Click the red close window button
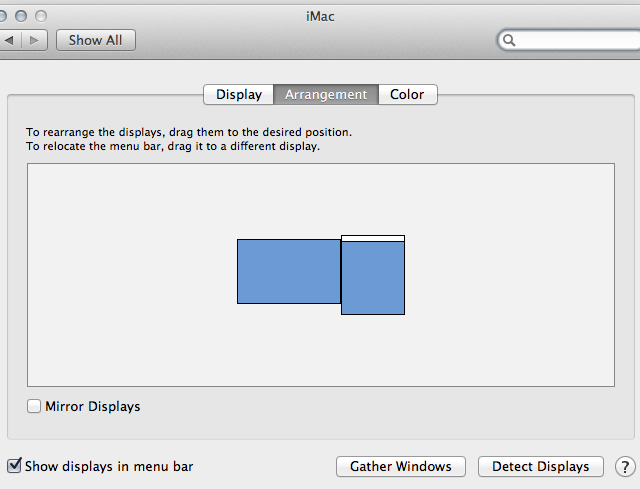640x489 pixels. pyautogui.click(x=3, y=17)
